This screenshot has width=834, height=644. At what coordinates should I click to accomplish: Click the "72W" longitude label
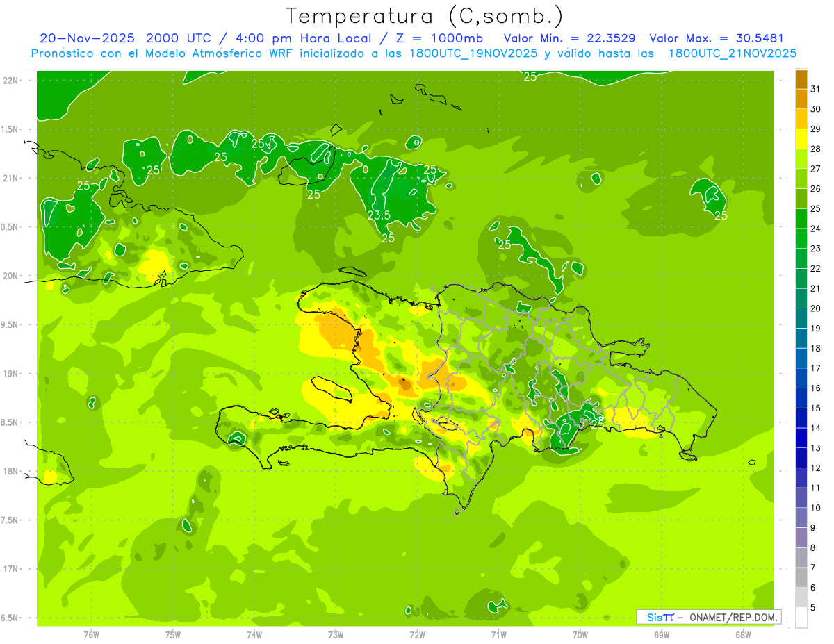tap(417, 635)
